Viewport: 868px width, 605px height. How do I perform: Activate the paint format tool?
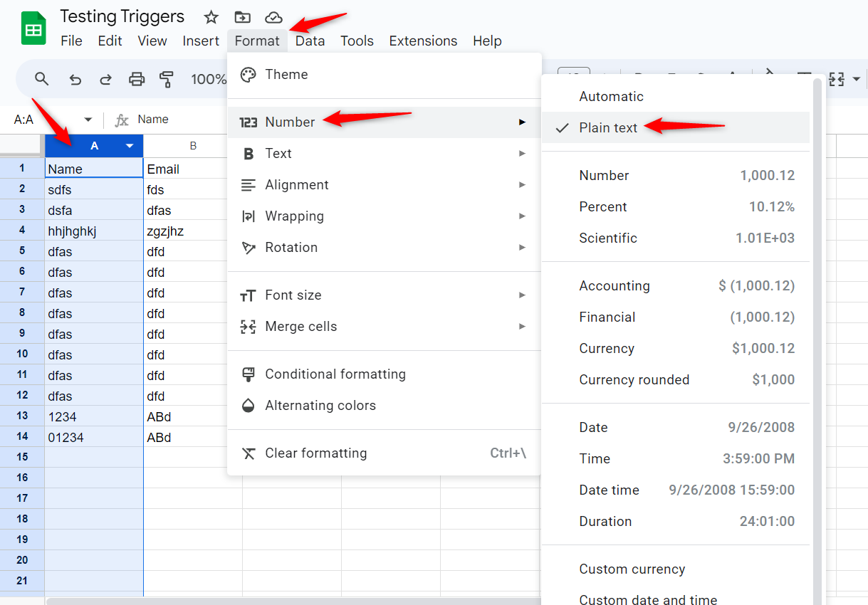(167, 79)
